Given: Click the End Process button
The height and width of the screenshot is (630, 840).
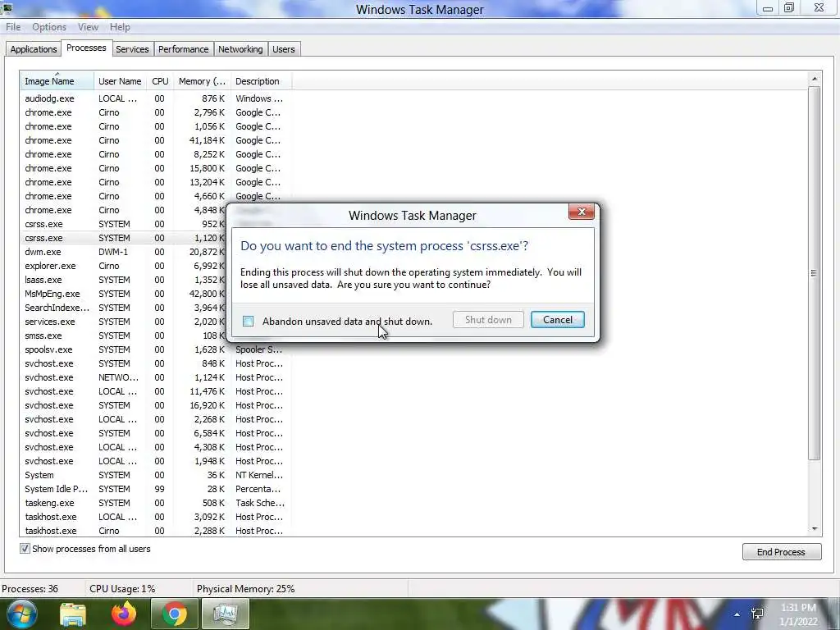Looking at the screenshot, I should pos(781,552).
